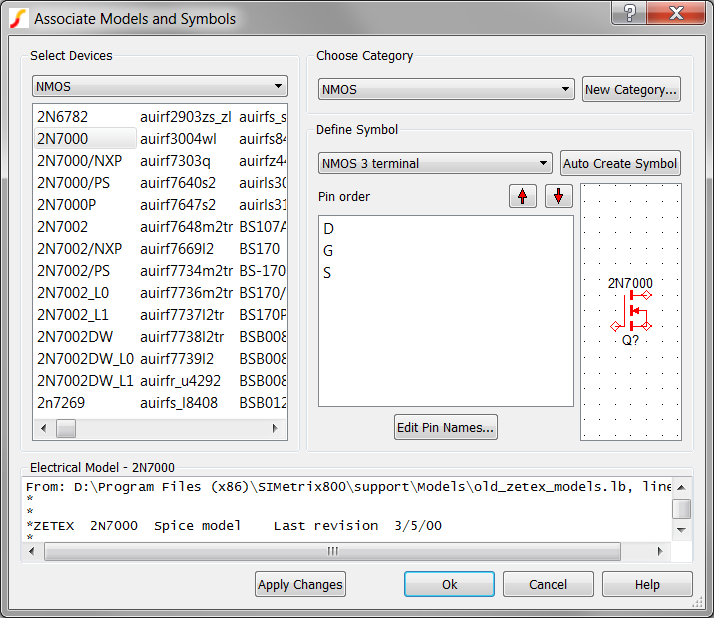Click Apply Changes button
Image resolution: width=714 pixels, height=618 pixels.
pyautogui.click(x=300, y=584)
